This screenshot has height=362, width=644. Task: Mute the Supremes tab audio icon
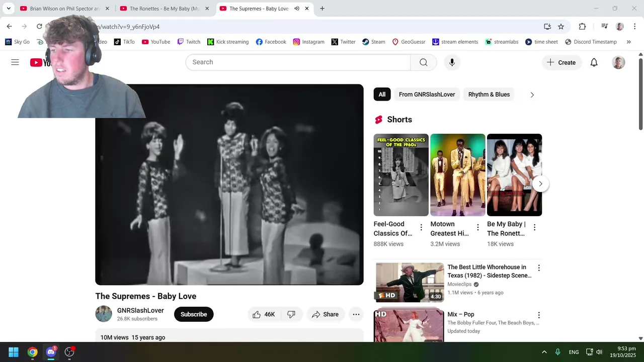297,9
